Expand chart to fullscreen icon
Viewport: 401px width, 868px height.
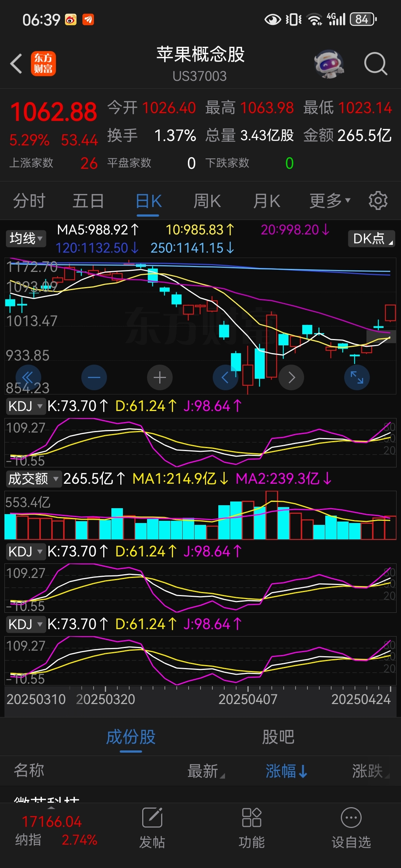357,378
